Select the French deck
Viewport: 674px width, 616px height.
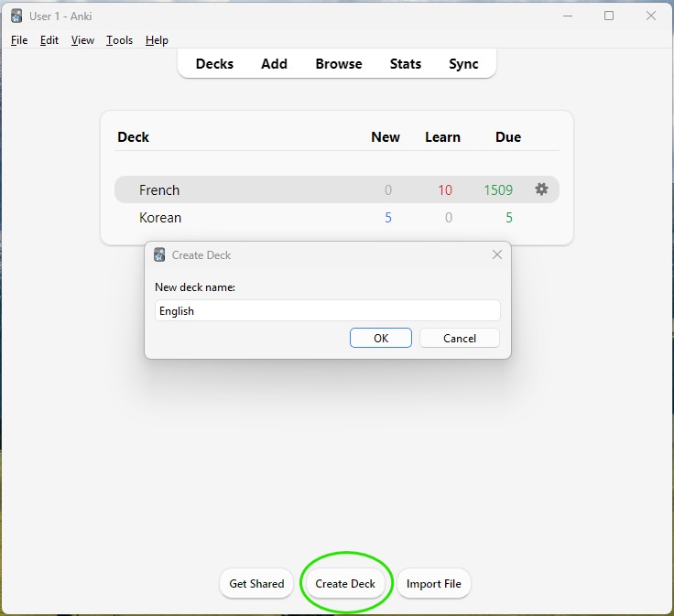click(159, 189)
